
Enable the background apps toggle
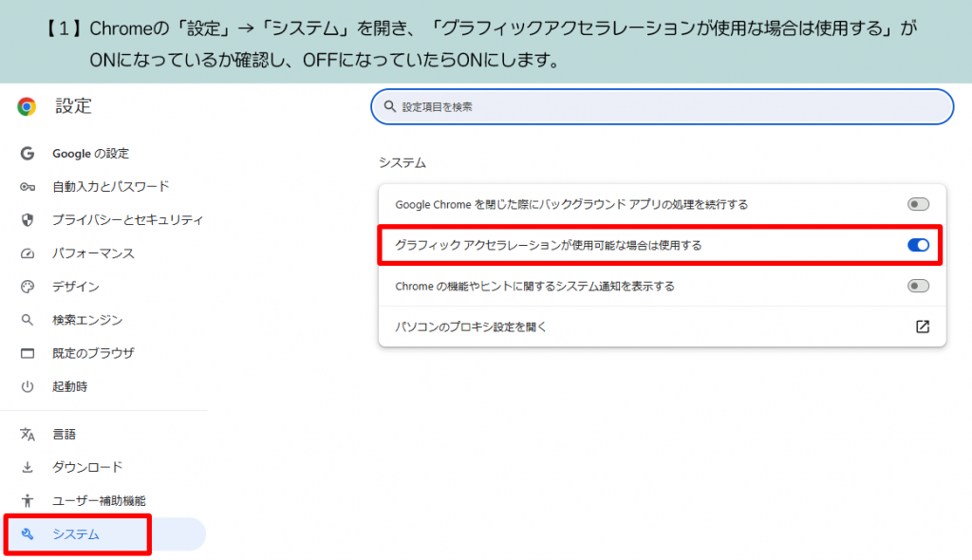917,202
